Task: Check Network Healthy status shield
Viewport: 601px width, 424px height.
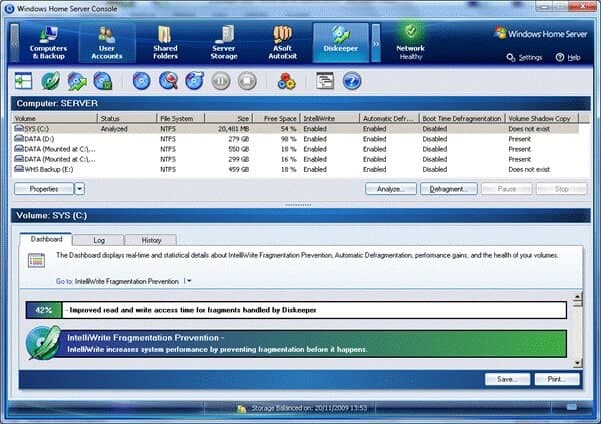Action: click(410, 41)
